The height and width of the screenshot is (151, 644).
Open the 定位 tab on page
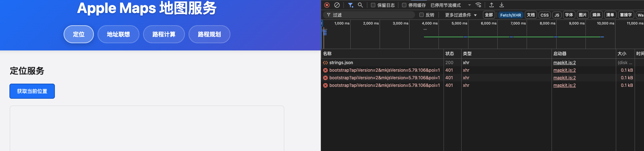[x=79, y=34]
